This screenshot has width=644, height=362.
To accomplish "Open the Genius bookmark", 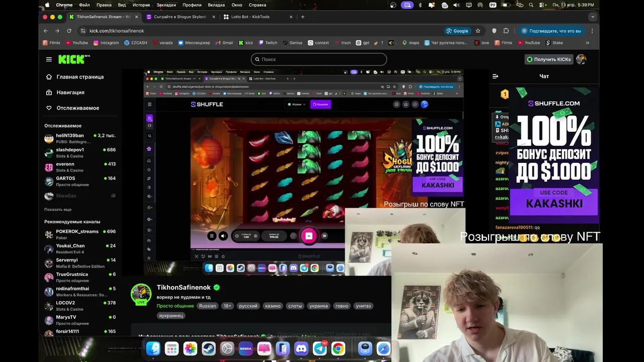I will point(293,43).
